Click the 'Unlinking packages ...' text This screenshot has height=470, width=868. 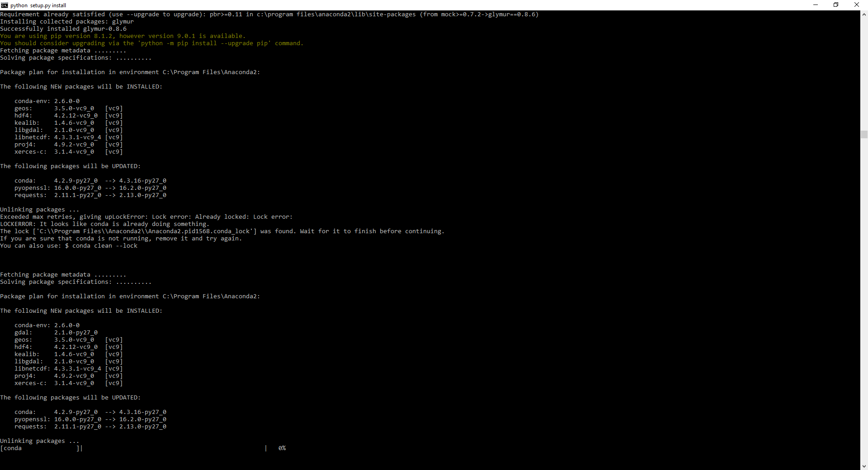tap(39, 441)
